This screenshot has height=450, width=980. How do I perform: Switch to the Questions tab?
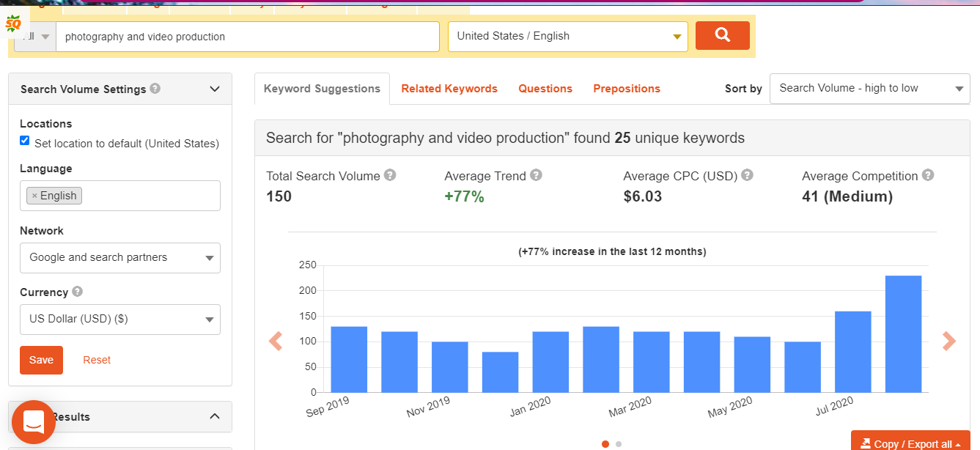point(545,89)
